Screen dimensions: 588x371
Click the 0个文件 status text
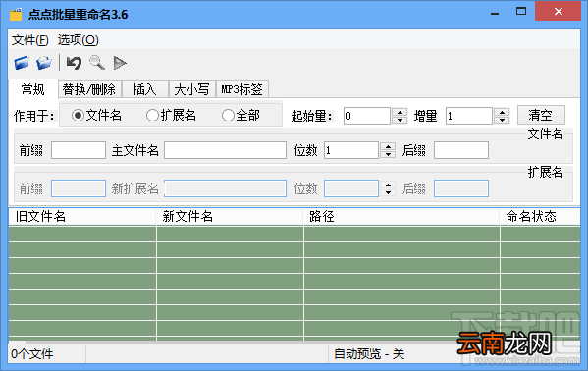31,353
